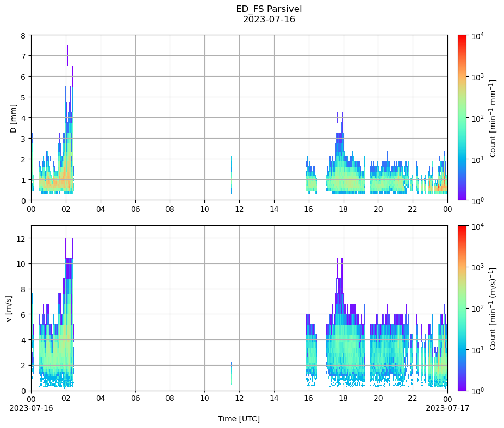The width and height of the screenshot is (504, 428).
Task: Click the isolated 11:30 streak in the velocity plot
Action: tap(232, 374)
